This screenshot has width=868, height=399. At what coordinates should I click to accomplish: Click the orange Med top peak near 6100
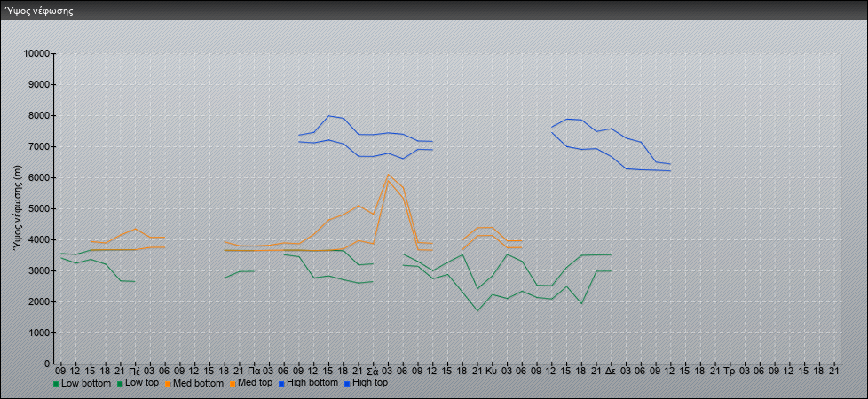coord(388,175)
